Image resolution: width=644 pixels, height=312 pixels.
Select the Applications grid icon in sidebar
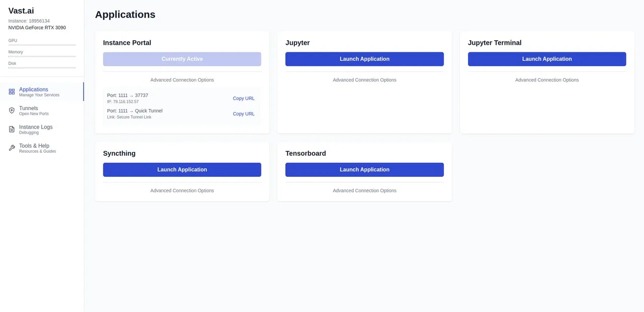coord(11,91)
